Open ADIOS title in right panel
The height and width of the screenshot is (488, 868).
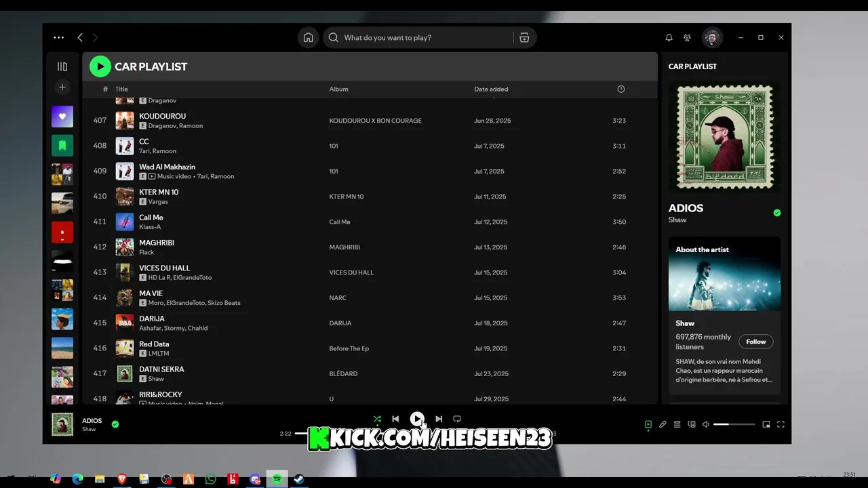tap(686, 208)
